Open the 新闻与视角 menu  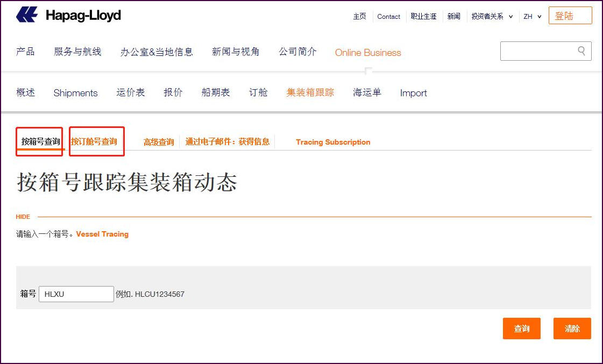(x=236, y=52)
